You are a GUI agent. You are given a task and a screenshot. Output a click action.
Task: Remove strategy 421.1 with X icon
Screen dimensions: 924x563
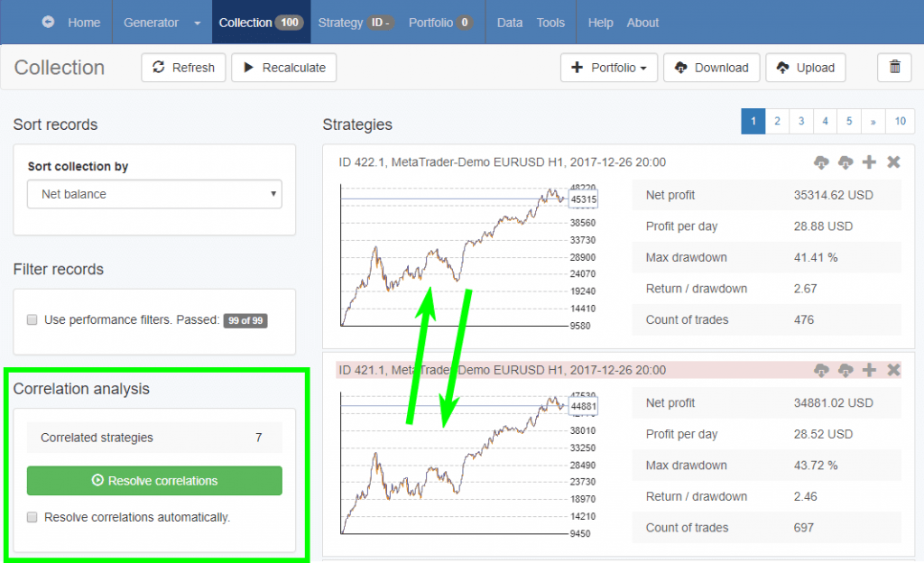893,370
